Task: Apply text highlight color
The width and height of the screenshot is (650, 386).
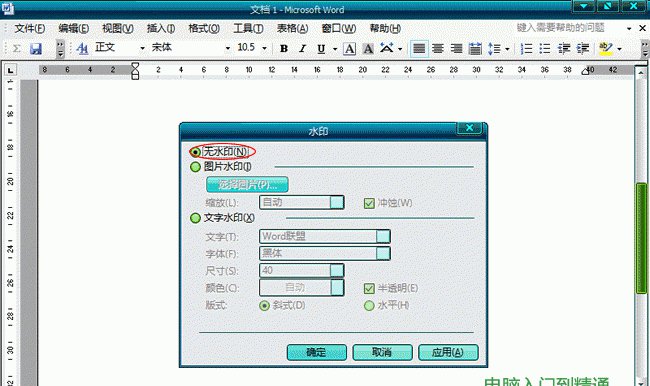Action: coord(606,49)
